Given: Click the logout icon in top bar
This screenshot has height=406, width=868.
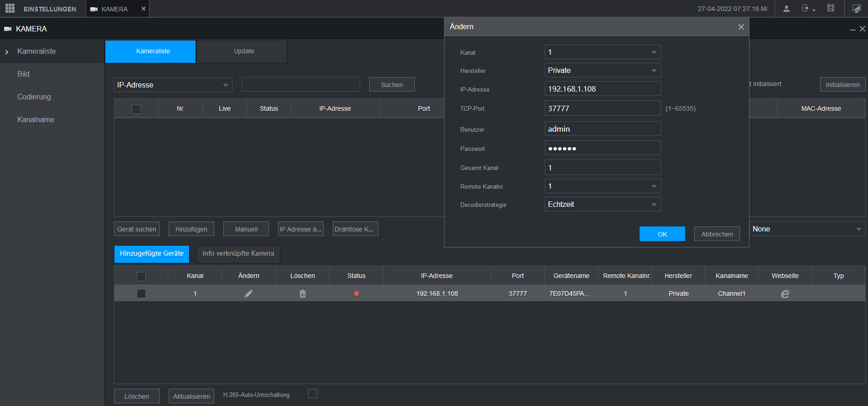Looking at the screenshot, I should pos(806,9).
